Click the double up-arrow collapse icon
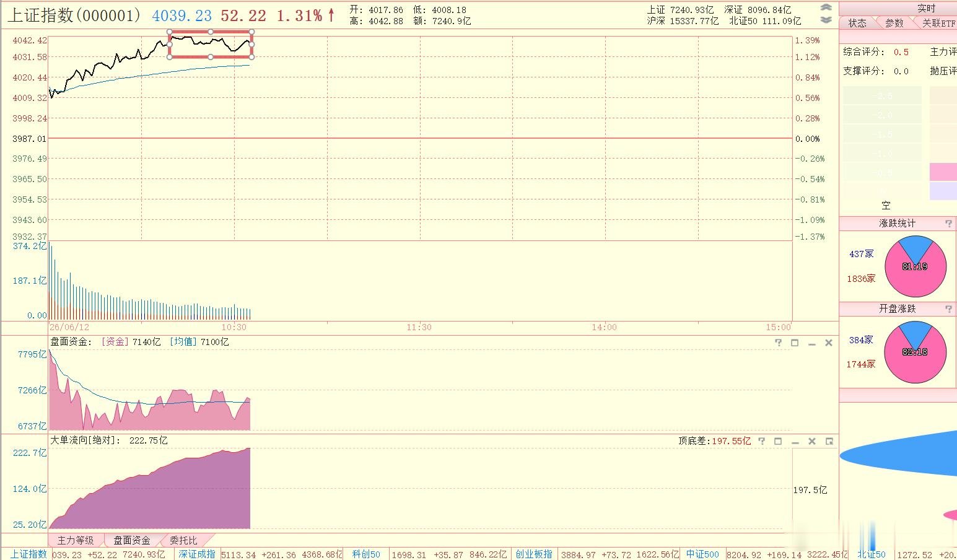This screenshot has width=957, height=560. (826, 8)
